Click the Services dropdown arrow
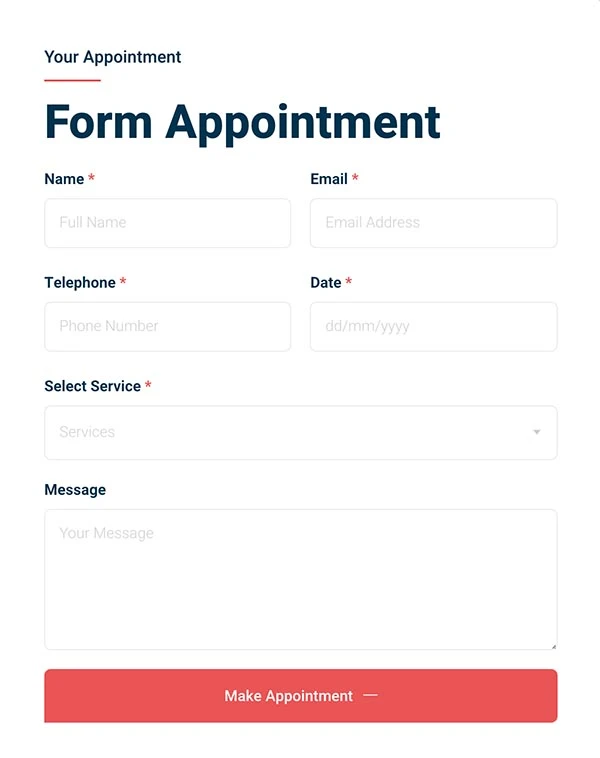Image resolution: width=600 pixels, height=758 pixels. pos(537,433)
